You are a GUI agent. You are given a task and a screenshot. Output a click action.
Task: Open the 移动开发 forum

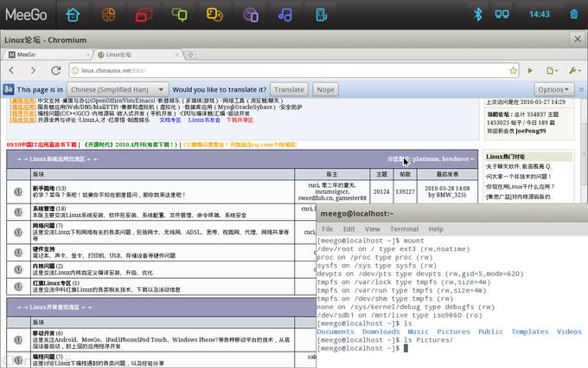(44, 333)
